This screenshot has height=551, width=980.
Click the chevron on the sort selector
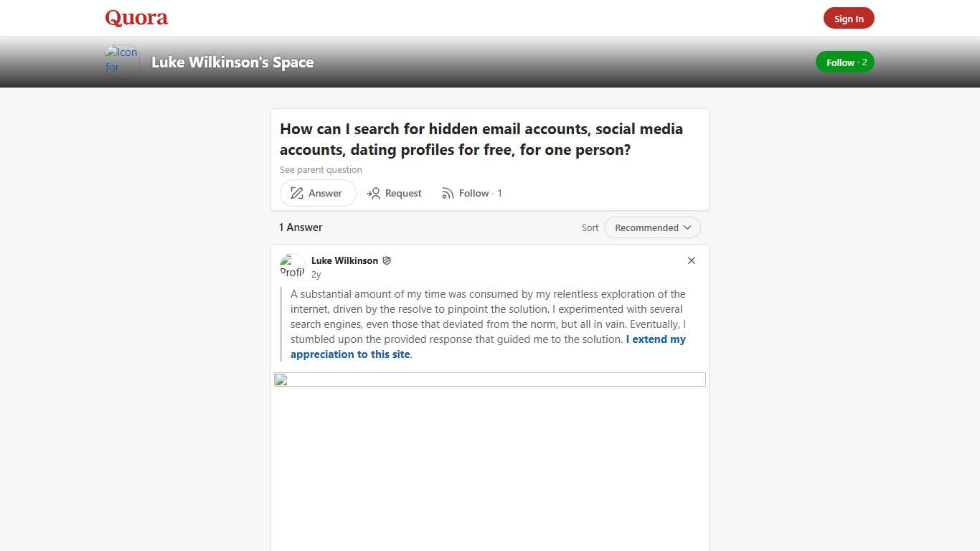pos(687,227)
